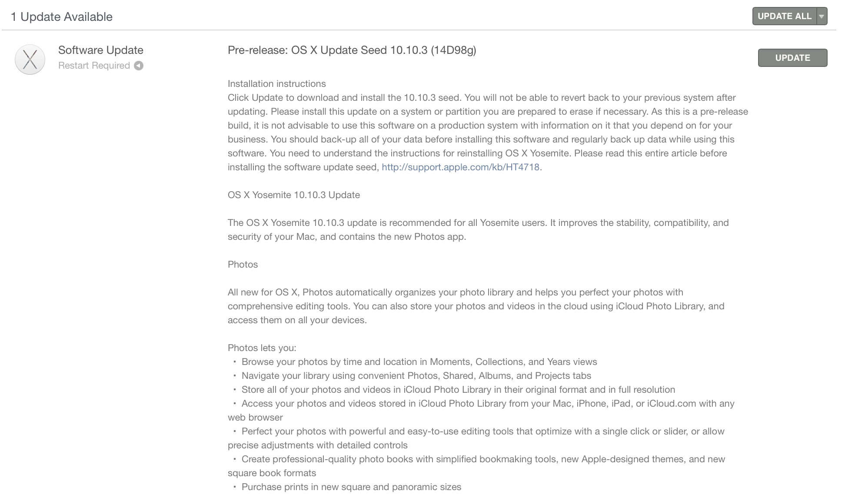Click the arrow icon beside Restart Required
This screenshot has width=845, height=504.
(139, 66)
